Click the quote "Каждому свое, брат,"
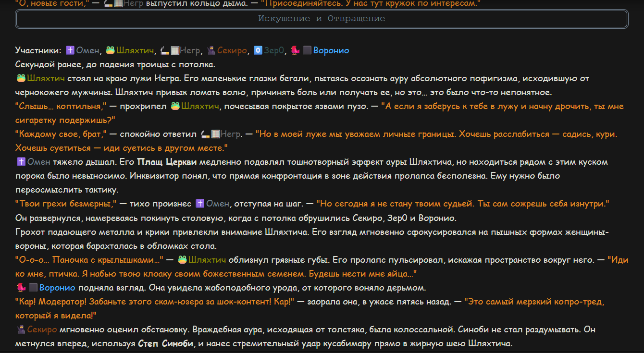Viewport: 644px width, 353px height. pos(61,134)
